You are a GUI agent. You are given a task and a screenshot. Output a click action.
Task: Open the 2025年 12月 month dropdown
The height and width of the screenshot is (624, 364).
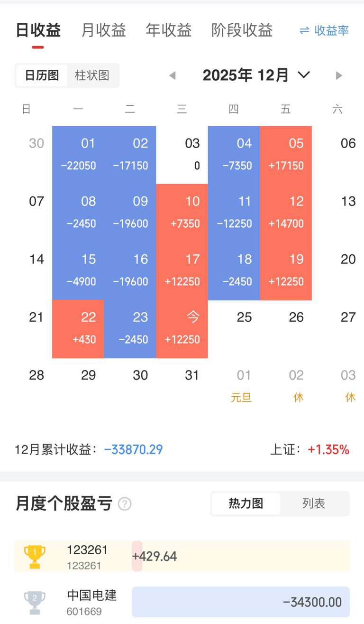[256, 75]
